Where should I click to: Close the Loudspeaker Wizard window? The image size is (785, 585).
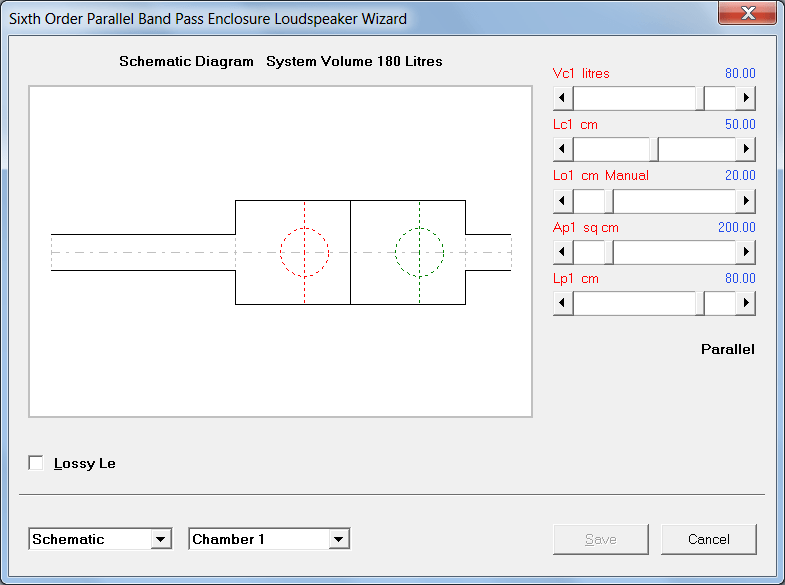[748, 12]
